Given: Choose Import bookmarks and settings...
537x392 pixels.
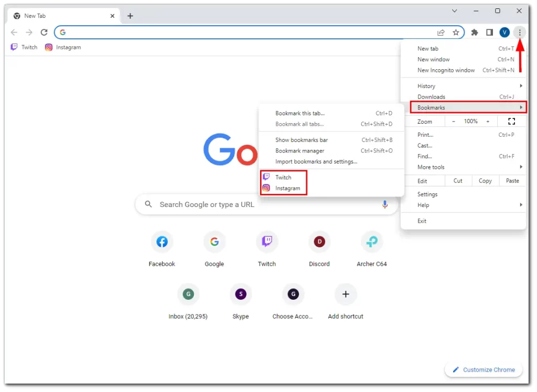Looking at the screenshot, I should (331, 161).
